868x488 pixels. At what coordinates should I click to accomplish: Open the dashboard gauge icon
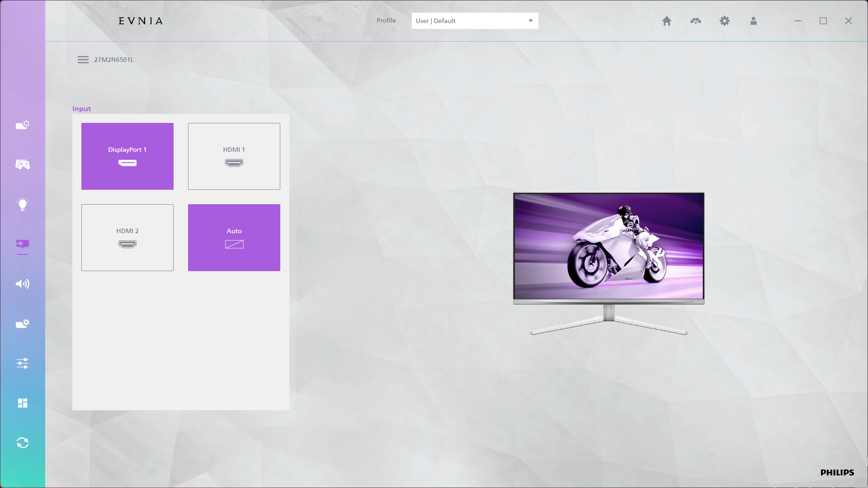coord(696,21)
